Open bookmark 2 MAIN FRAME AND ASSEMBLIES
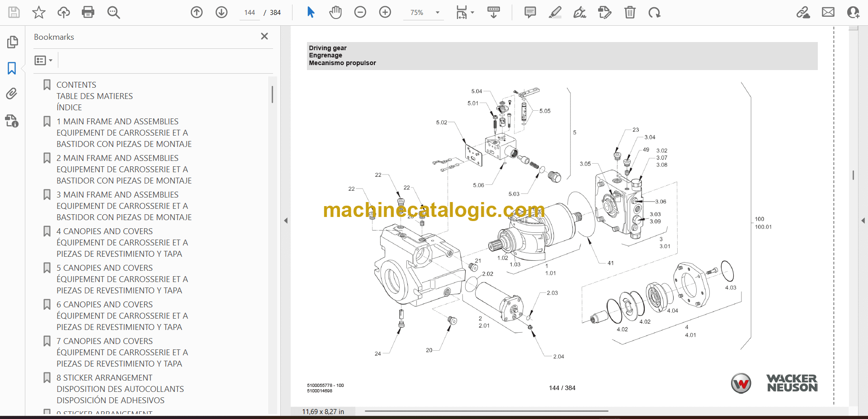The height and width of the screenshot is (419, 868). click(x=118, y=158)
